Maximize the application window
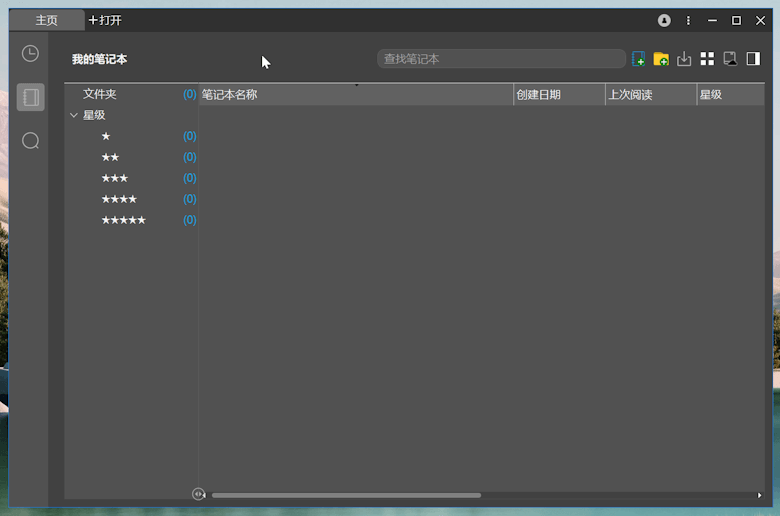 [x=736, y=20]
